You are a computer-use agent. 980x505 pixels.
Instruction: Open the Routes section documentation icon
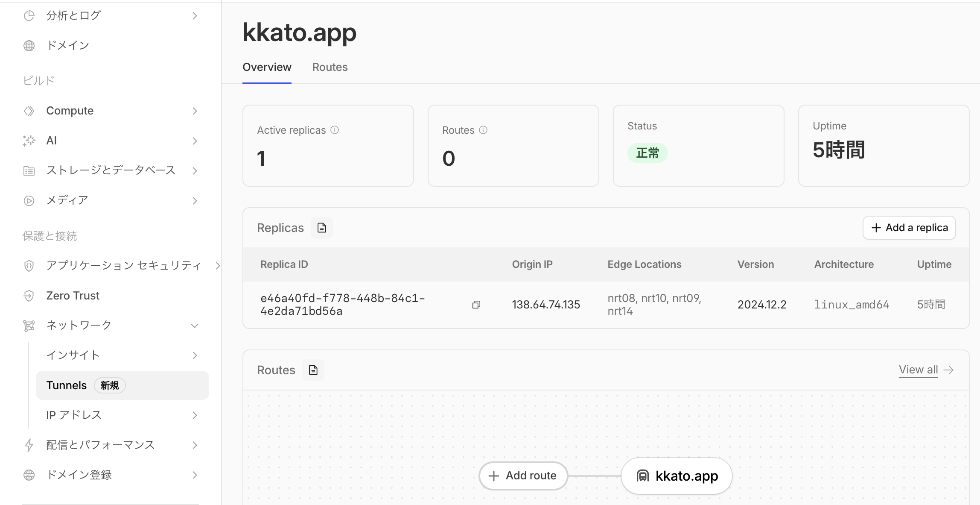click(x=313, y=370)
